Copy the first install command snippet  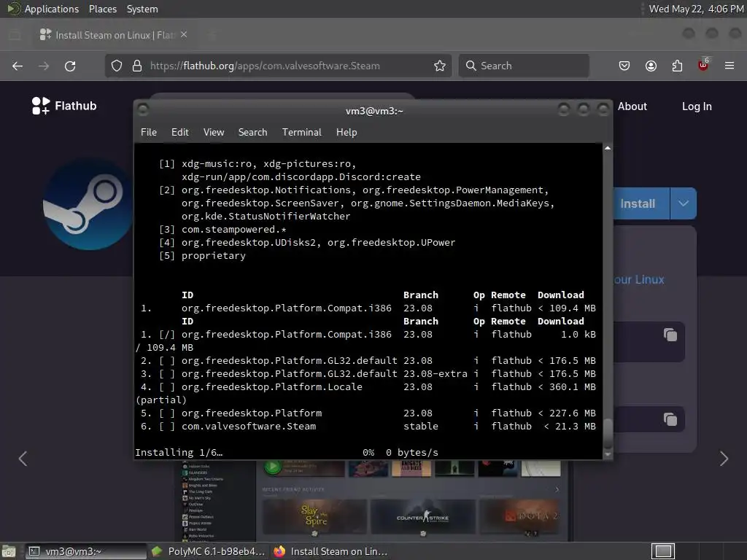coord(670,335)
